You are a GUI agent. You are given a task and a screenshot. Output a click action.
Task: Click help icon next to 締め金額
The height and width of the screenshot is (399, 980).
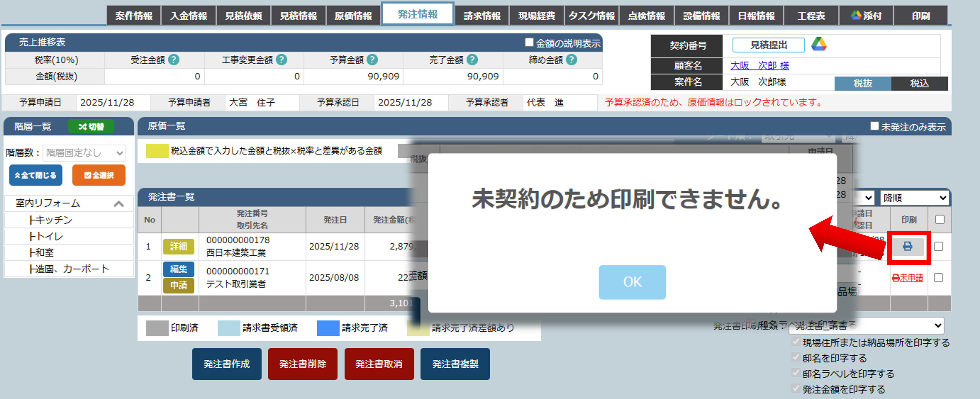point(572,60)
